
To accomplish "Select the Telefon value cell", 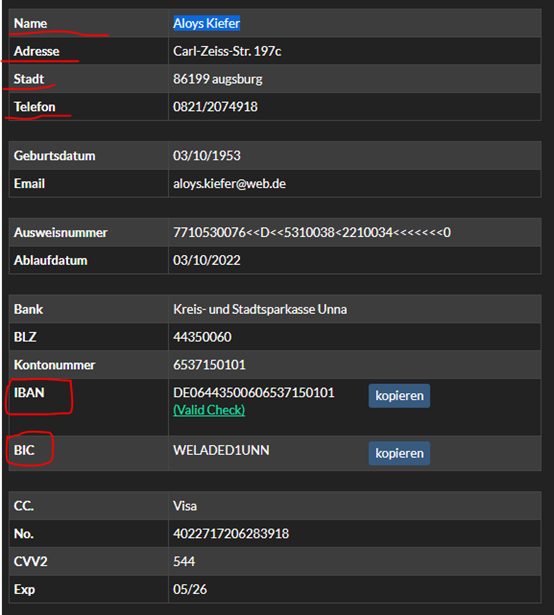I will click(x=355, y=107).
